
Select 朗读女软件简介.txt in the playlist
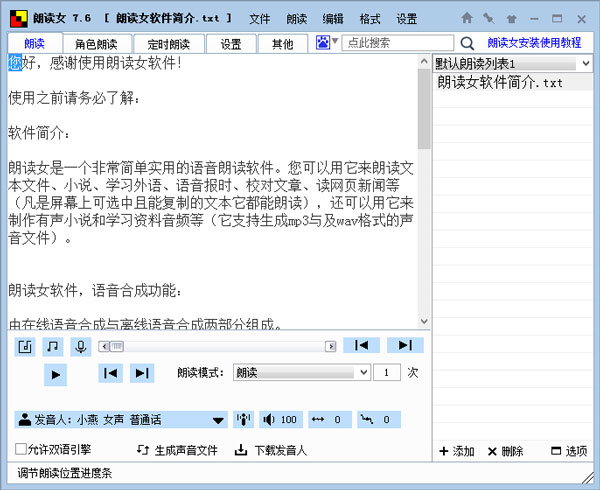(x=500, y=82)
